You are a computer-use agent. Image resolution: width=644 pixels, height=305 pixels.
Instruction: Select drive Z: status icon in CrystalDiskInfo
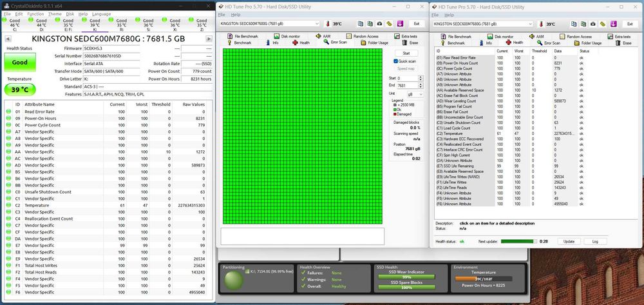191,19
